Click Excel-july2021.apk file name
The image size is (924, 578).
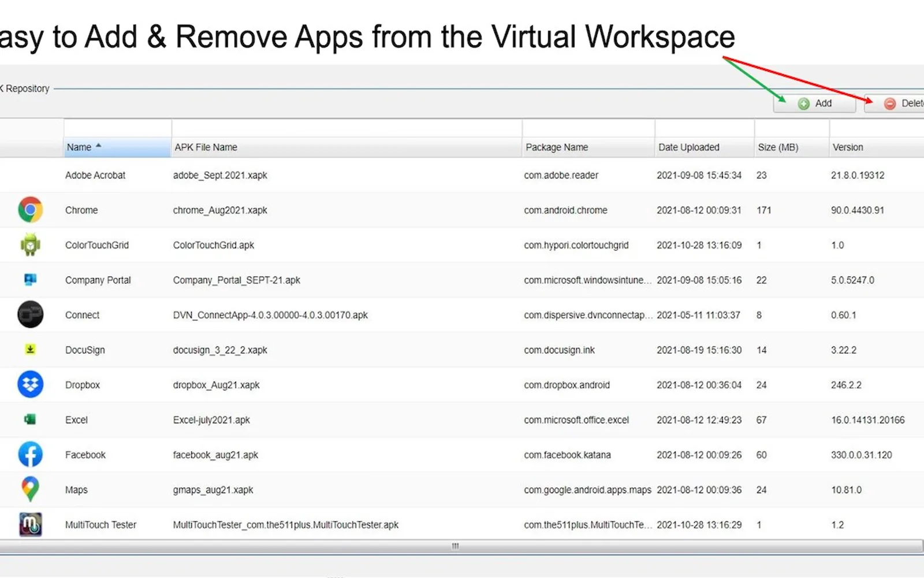(211, 420)
